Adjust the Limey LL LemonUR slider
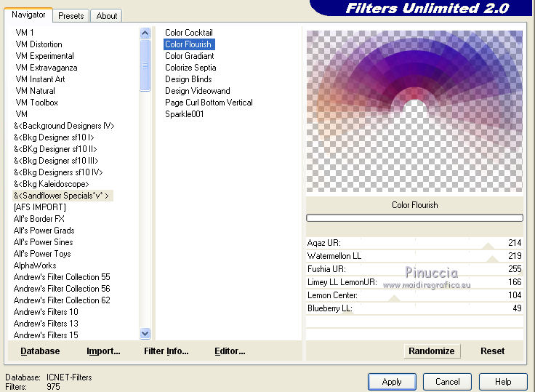The image size is (535, 392). tap(414, 282)
